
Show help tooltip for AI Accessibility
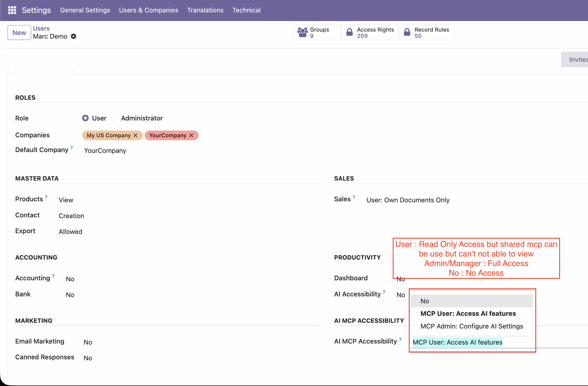click(384, 292)
